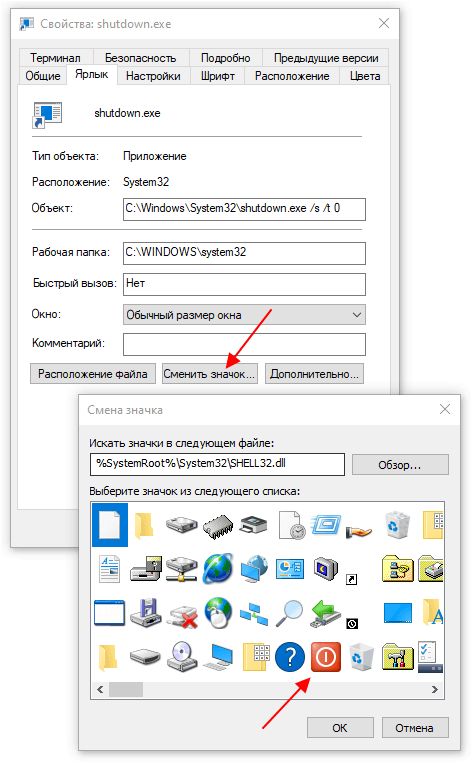This screenshot has width=472, height=764.
Task: Switch to the Безопасность tab
Action: click(x=141, y=58)
